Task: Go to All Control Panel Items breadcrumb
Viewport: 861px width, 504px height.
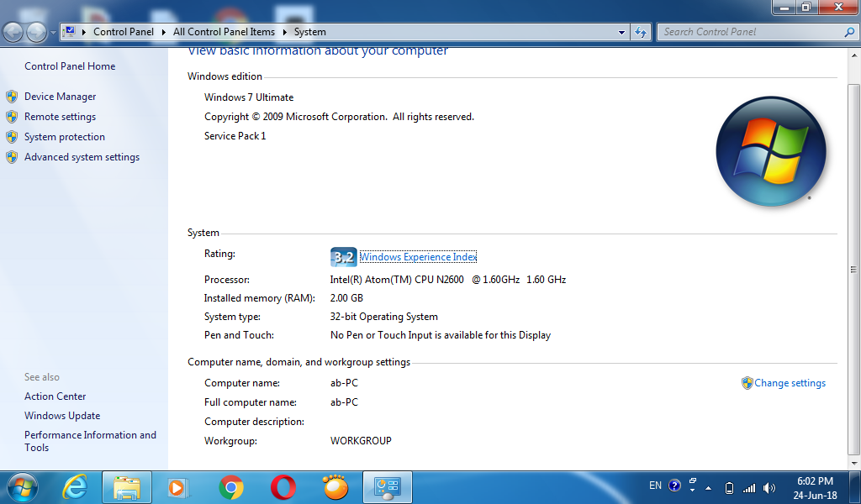Action: pos(224,32)
